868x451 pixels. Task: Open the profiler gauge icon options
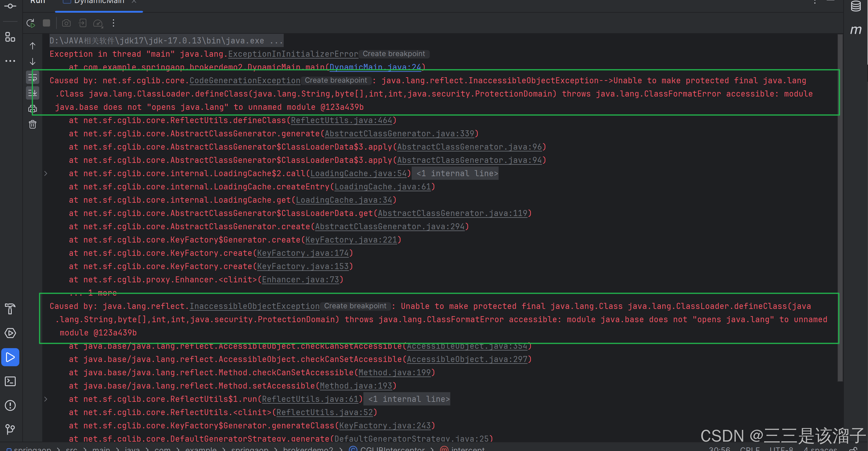pos(98,23)
